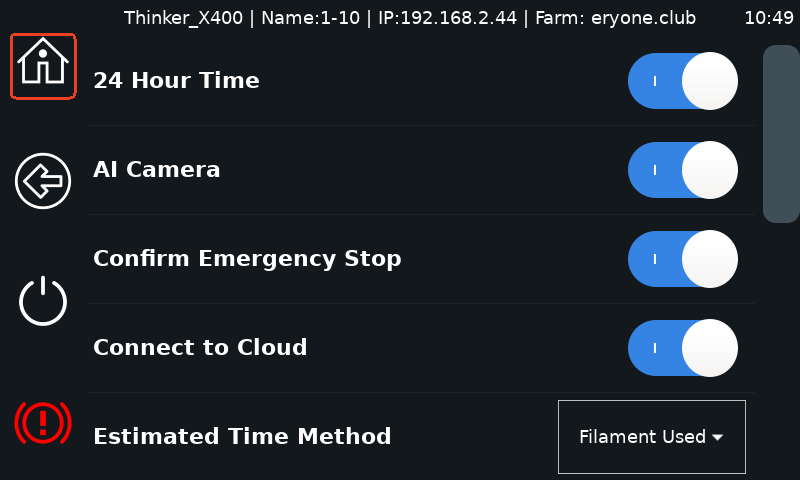Click the Connect to Cloud label
The height and width of the screenshot is (480, 800).
click(x=201, y=347)
